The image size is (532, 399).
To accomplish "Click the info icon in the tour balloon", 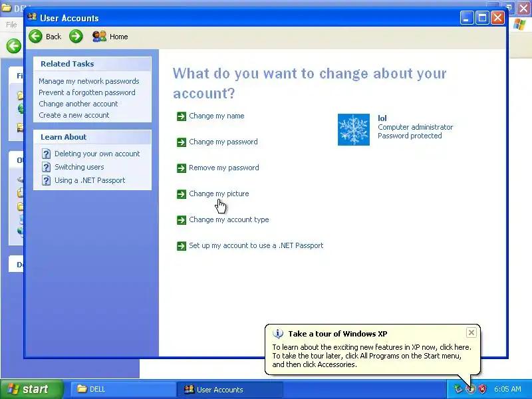I will click(x=278, y=334).
